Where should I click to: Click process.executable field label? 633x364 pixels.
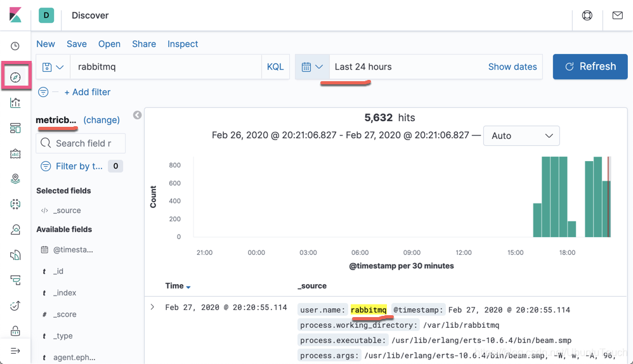pyautogui.click(x=343, y=340)
